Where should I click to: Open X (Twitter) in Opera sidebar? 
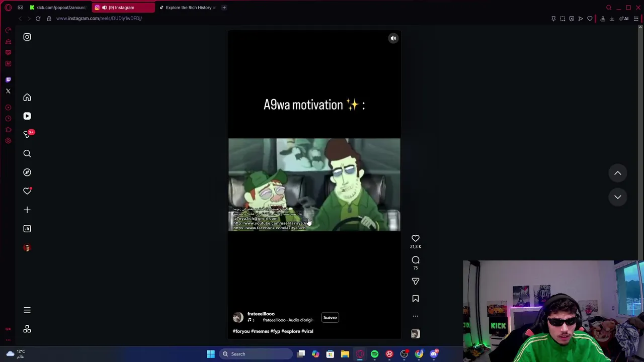click(8, 91)
